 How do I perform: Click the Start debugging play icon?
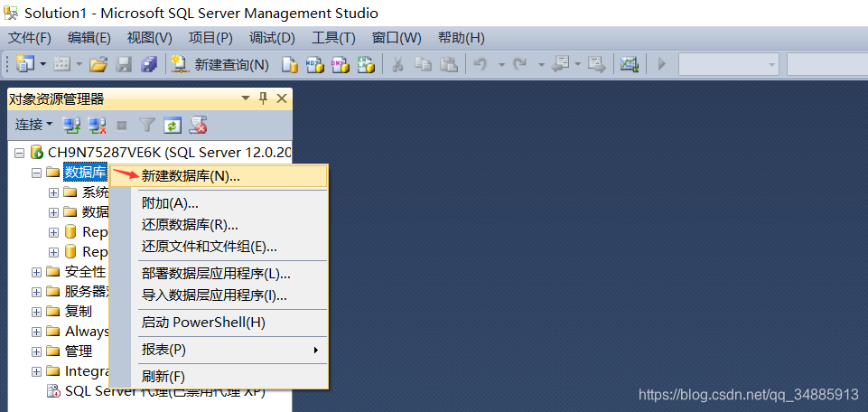661,64
